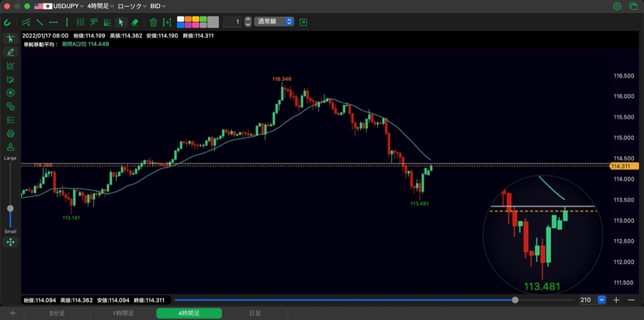Pick the orange color swatch in the toolbar

pyautogui.click(x=188, y=19)
